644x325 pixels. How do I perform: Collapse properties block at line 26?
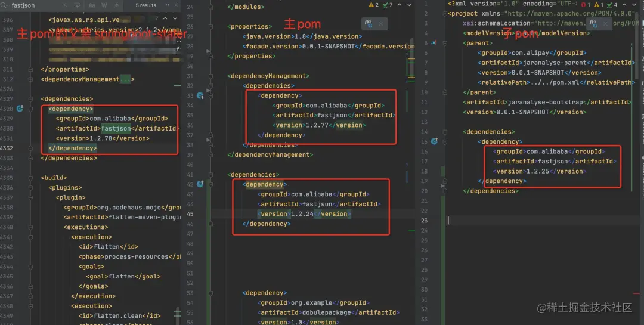pos(210,27)
